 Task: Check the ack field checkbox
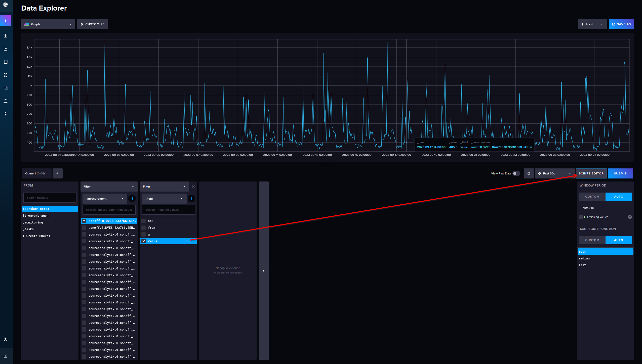pyautogui.click(x=144, y=221)
